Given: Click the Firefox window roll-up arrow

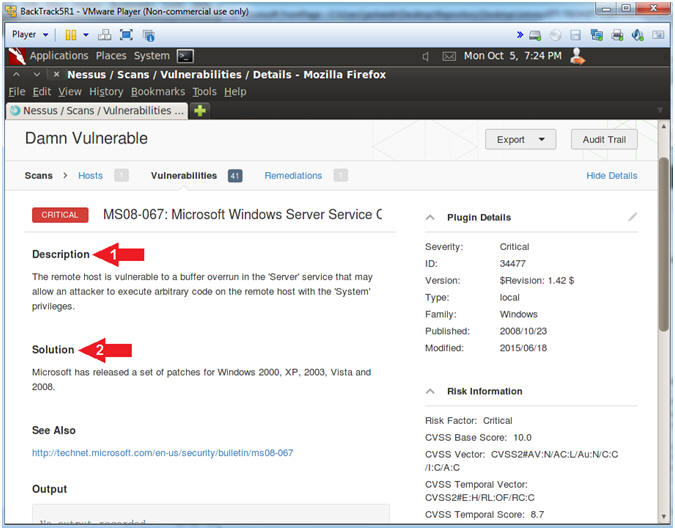Looking at the screenshot, I should 16,74.
